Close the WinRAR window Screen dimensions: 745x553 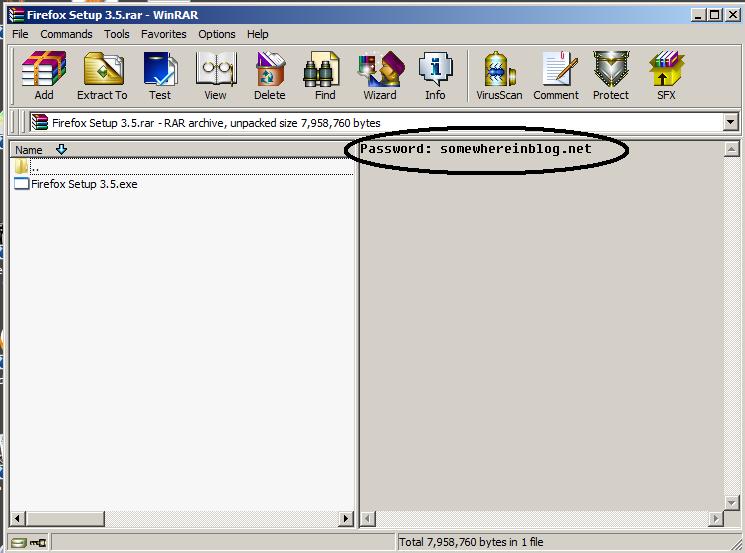tap(733, 15)
